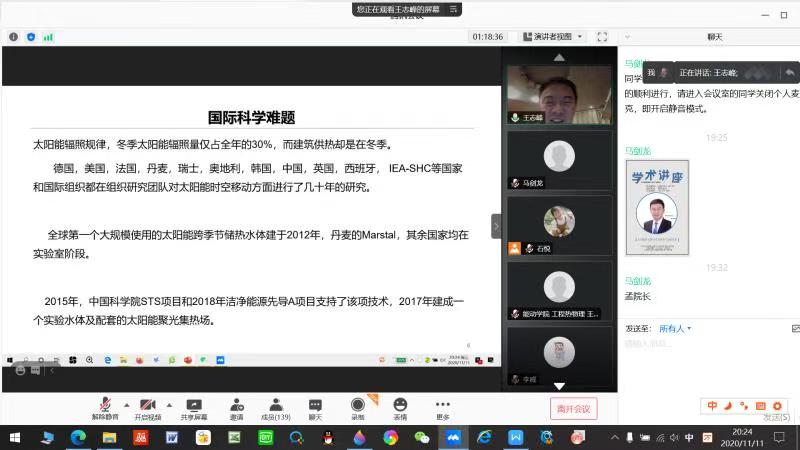Click the red Leave Meeting button

[x=575, y=408]
